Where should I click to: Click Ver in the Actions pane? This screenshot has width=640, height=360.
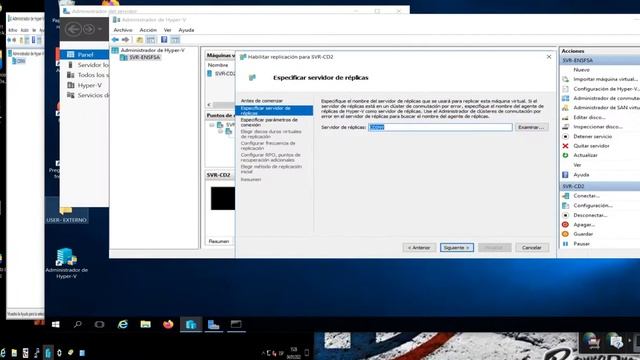click(577, 165)
